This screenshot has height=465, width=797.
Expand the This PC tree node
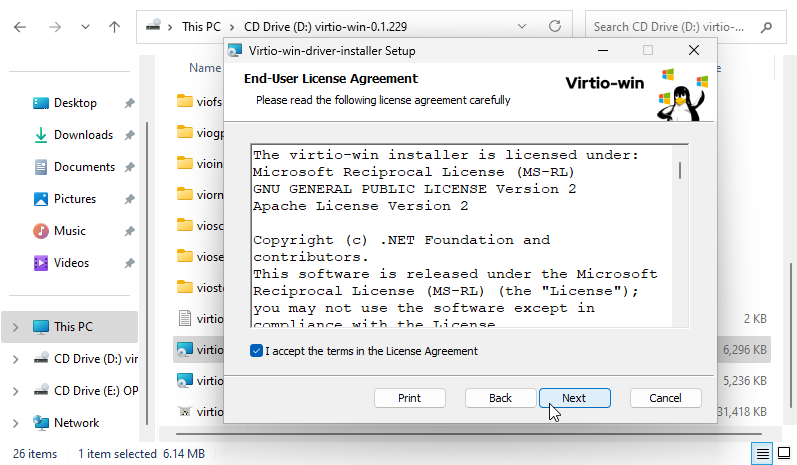15,327
